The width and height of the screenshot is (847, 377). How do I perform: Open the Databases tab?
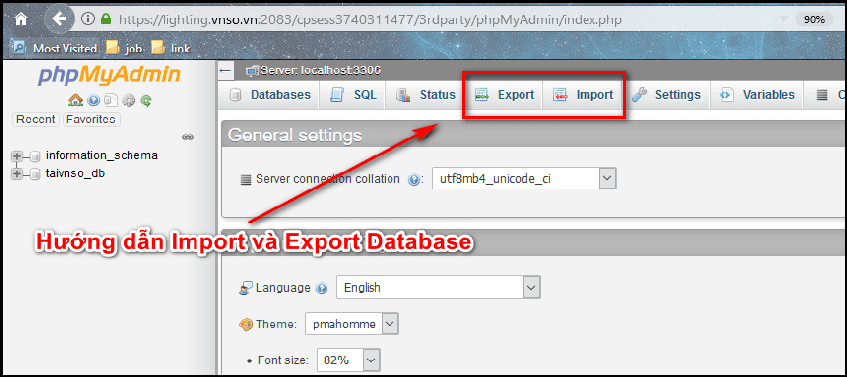[271, 95]
